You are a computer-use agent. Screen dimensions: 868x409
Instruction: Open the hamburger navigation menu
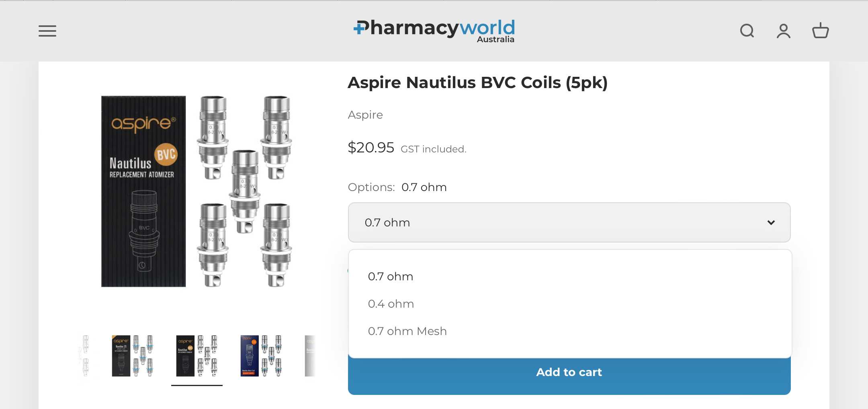(47, 31)
